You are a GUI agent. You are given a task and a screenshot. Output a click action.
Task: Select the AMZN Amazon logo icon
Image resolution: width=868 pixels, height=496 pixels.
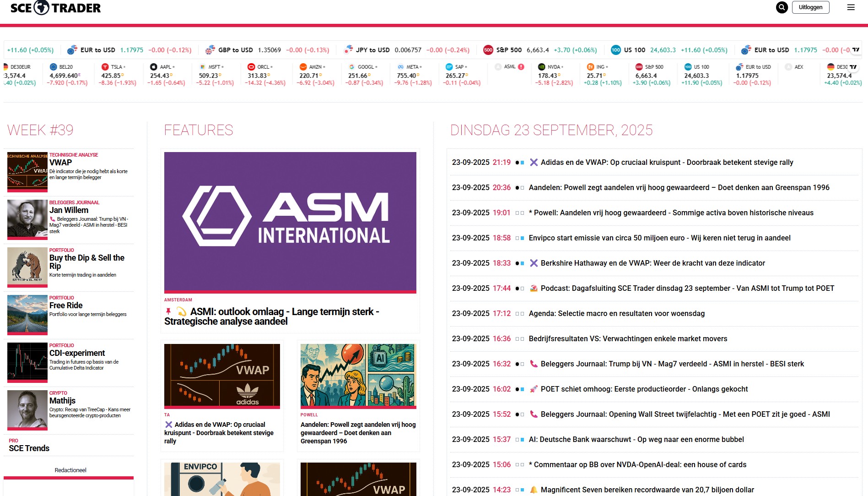(303, 67)
